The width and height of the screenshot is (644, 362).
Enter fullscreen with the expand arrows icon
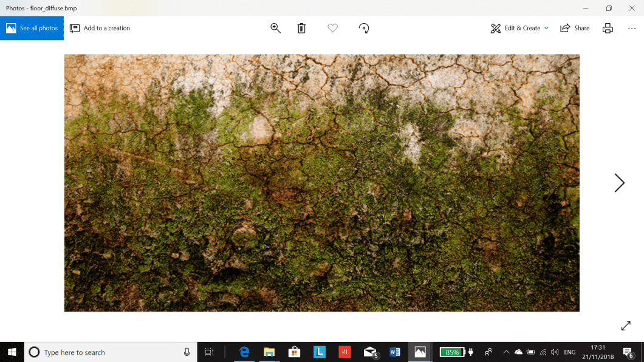(626, 326)
